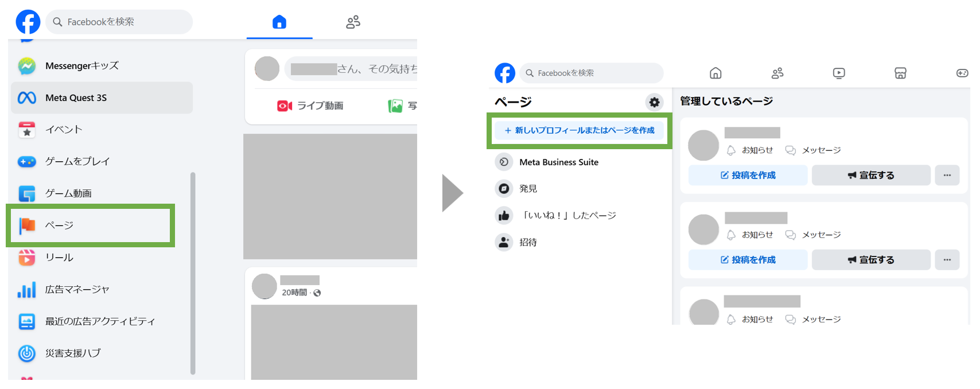
Task: Click 宣伝する in second managed page
Action: coord(871,260)
